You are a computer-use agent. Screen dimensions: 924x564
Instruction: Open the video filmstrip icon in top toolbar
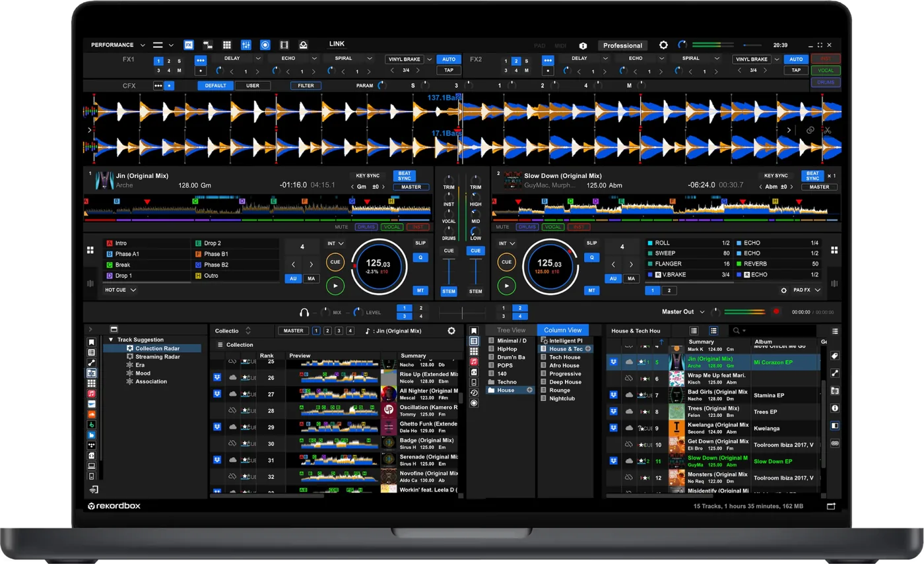[284, 45]
